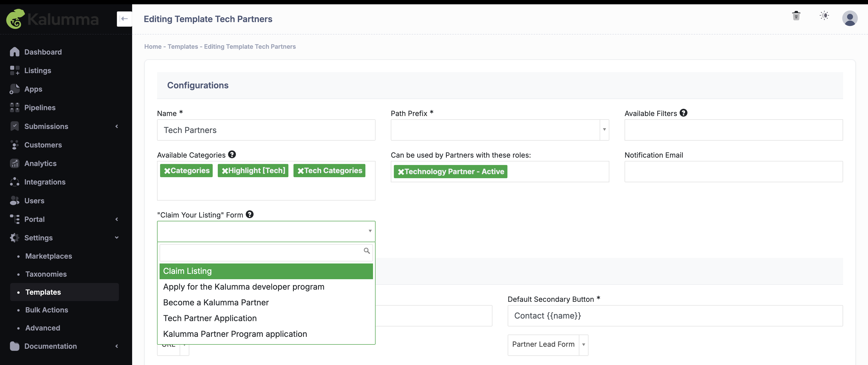Click the Available Categories tag box
The width and height of the screenshot is (868, 365).
point(266,181)
